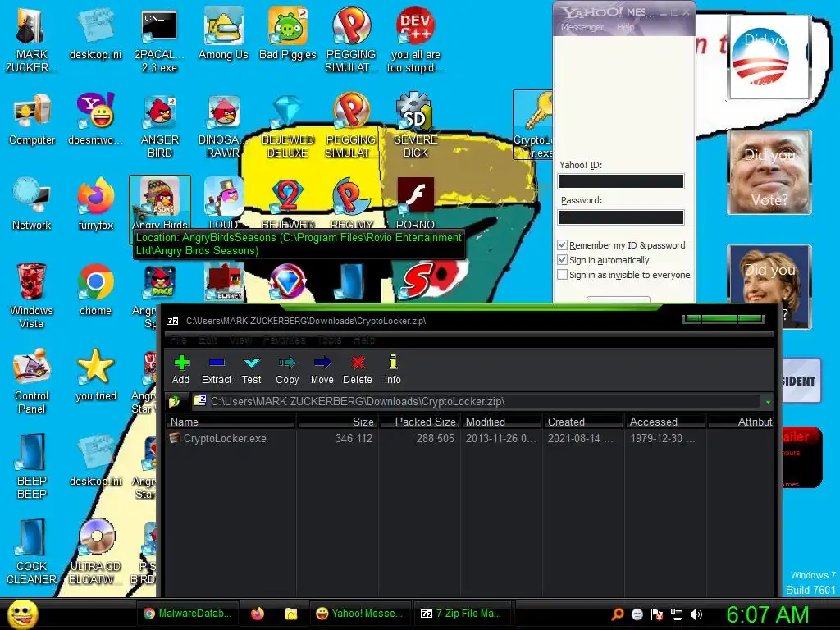Select the Control Panel desktop icon

pyautogui.click(x=32, y=381)
